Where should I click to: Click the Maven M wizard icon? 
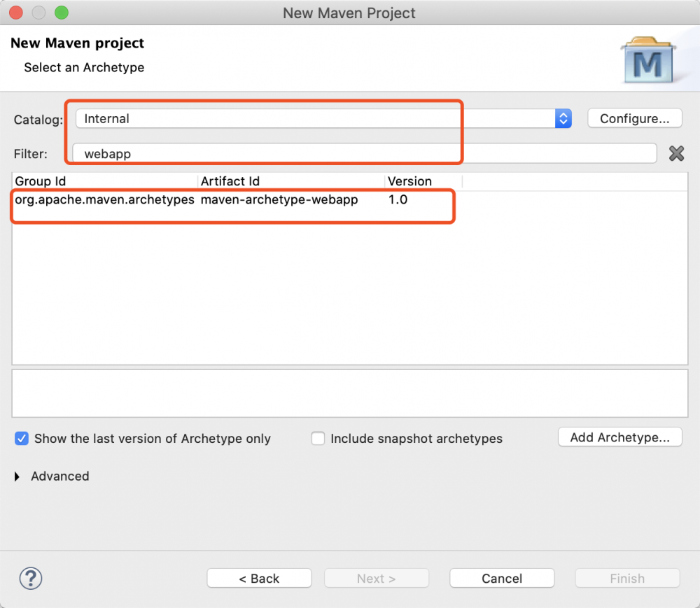coord(647,60)
